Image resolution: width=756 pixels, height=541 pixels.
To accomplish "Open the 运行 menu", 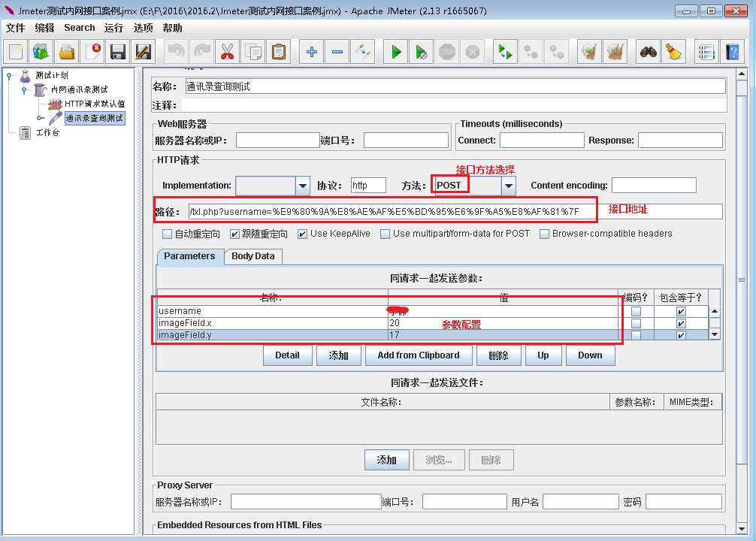I will [113, 28].
